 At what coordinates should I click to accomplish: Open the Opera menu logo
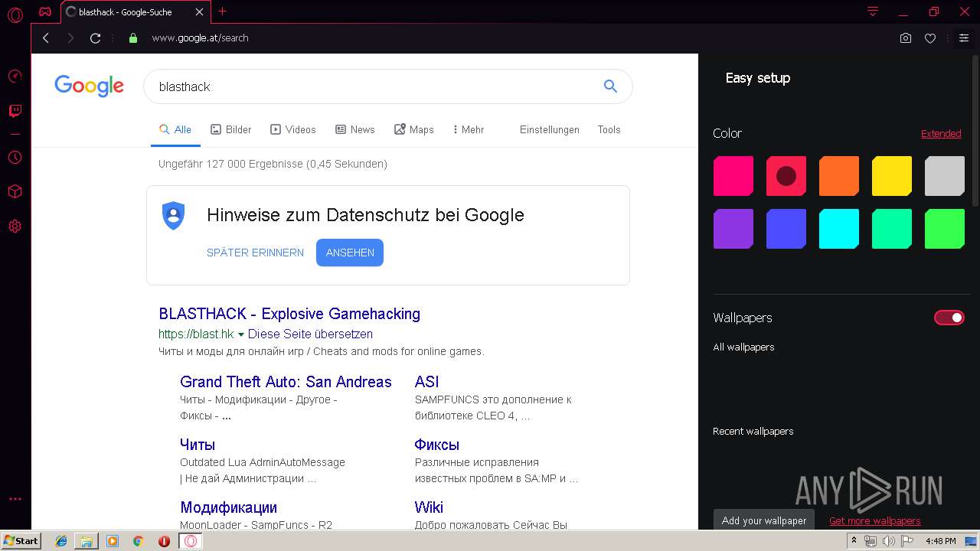point(15,15)
